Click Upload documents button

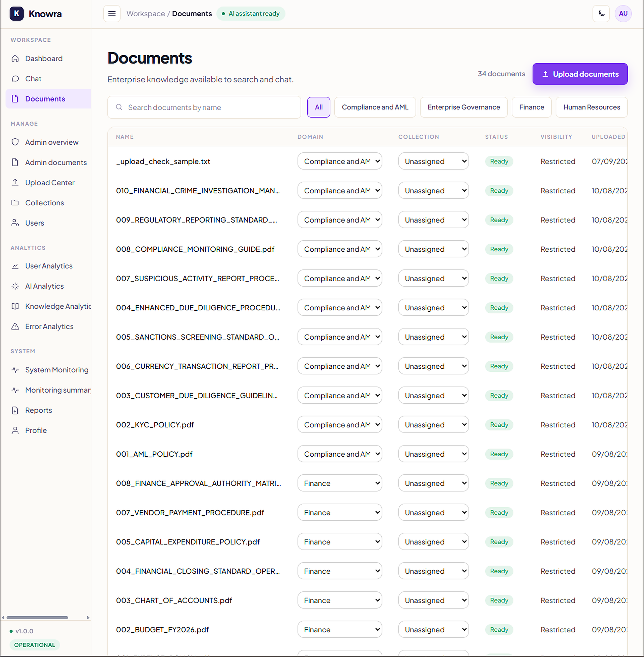[x=580, y=74]
